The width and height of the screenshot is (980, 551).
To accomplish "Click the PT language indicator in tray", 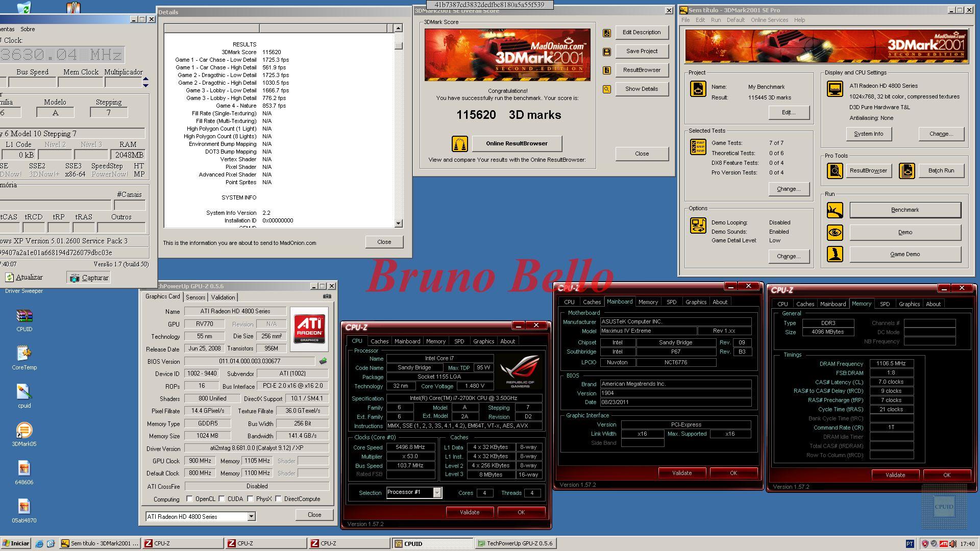I will [x=910, y=544].
